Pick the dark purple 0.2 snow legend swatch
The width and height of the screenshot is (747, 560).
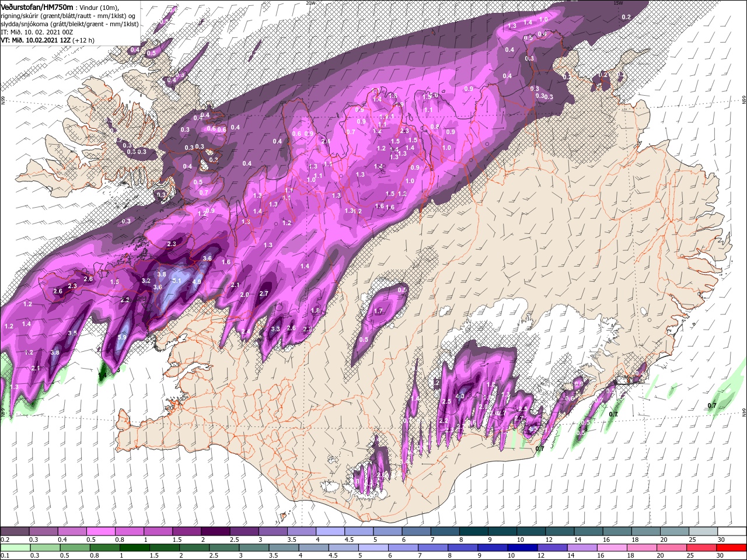pyautogui.click(x=15, y=531)
